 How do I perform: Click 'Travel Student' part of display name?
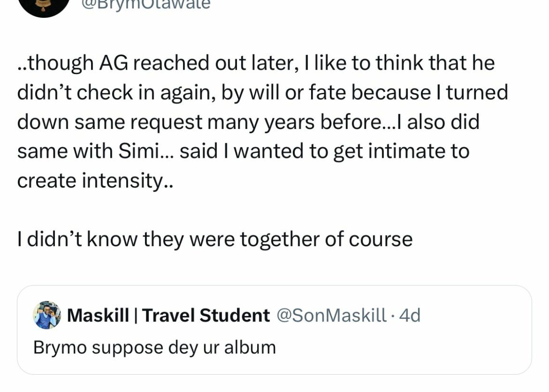[x=206, y=315]
